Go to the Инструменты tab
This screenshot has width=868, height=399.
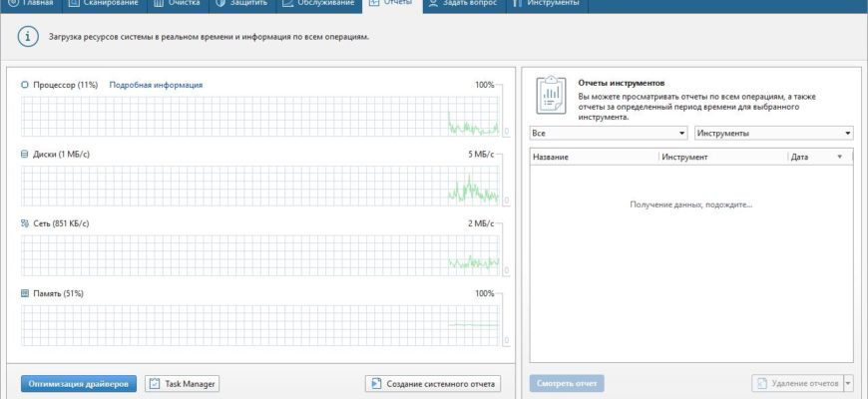pyautogui.click(x=546, y=4)
